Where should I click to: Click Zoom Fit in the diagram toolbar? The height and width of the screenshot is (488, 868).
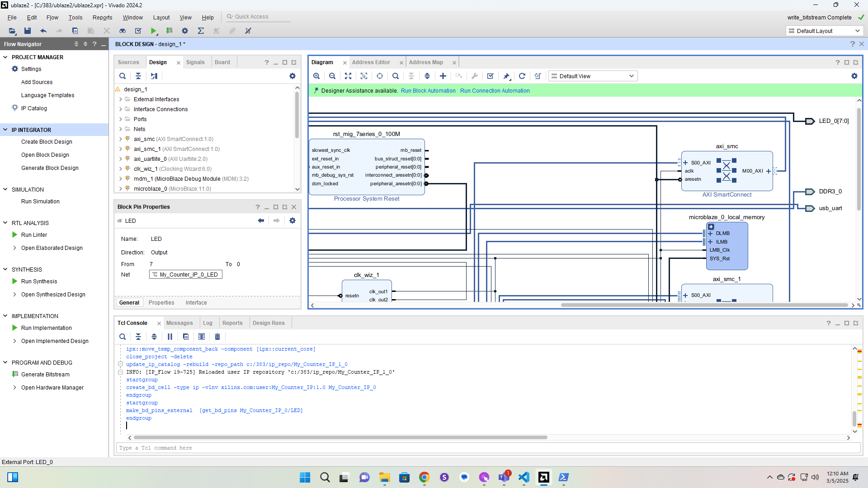[348, 76]
